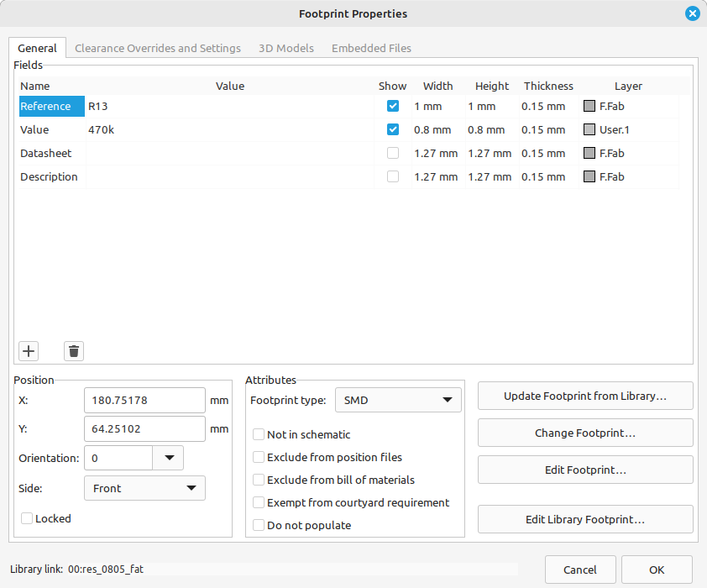Click library link 00:res_0805_fat text
Screen dimensions: 707x588
(x=106, y=569)
